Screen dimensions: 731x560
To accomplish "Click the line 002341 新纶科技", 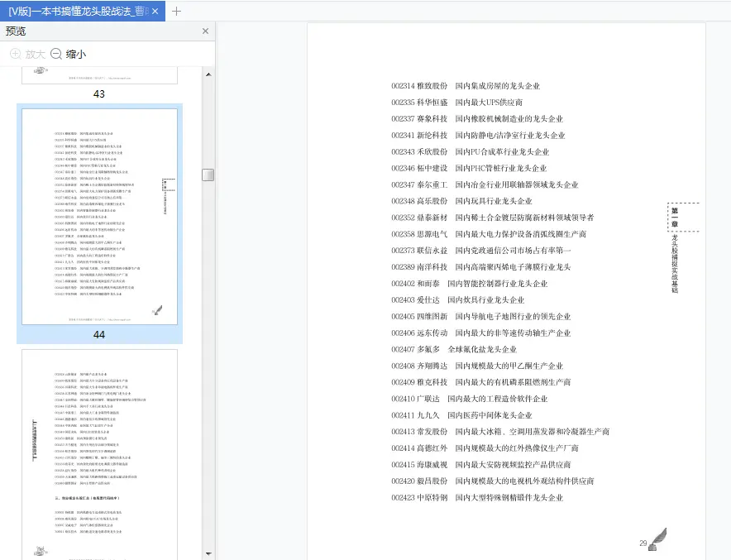I will point(478,135).
